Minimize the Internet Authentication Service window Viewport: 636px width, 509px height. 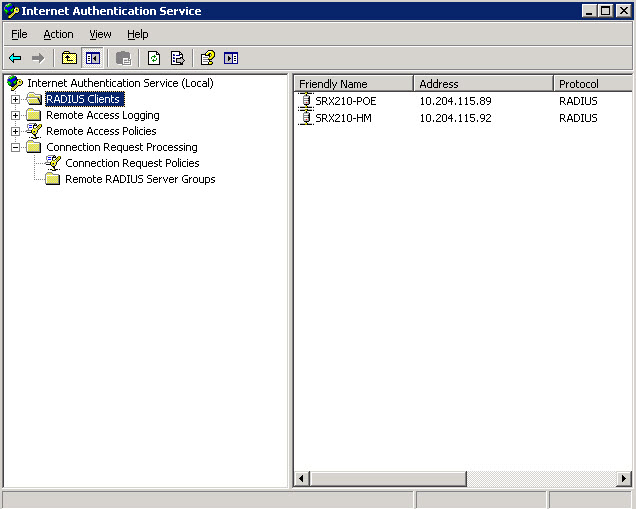point(589,11)
